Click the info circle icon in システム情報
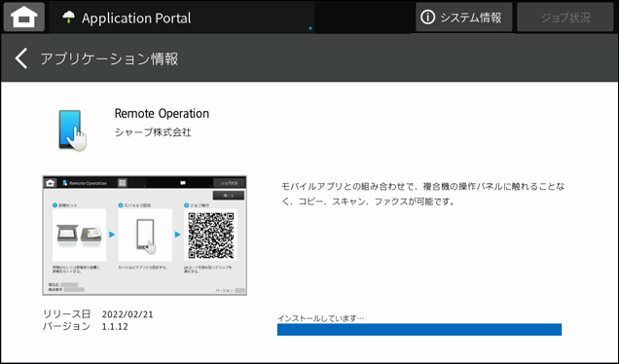Image resolution: width=619 pixels, height=364 pixels. click(x=427, y=17)
